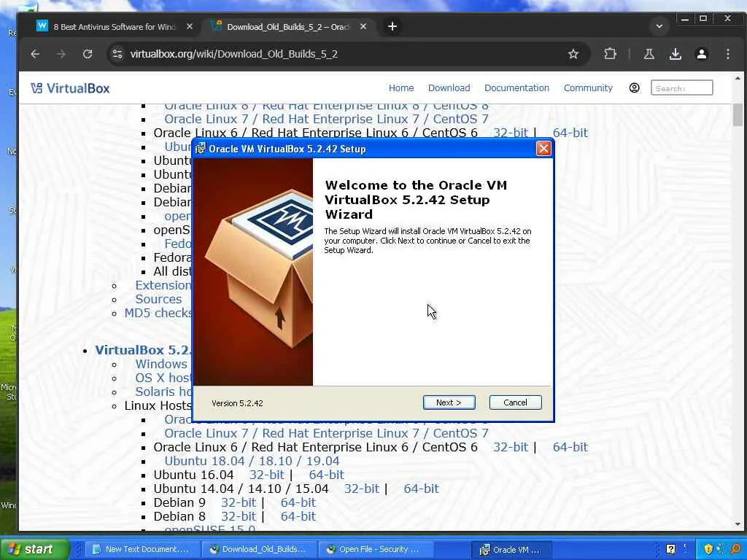Open lower Oracle Linux 6 32-bit link
This screenshot has width=747, height=560.
(x=510, y=447)
